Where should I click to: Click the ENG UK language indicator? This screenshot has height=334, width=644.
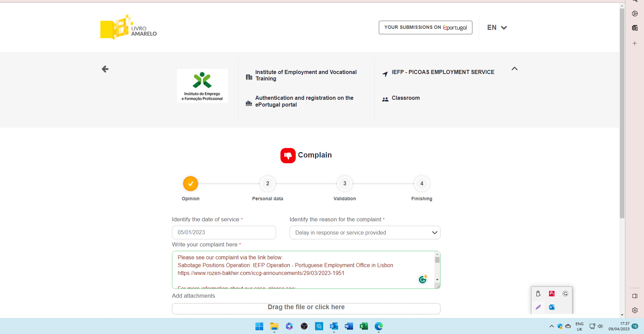(x=580, y=327)
